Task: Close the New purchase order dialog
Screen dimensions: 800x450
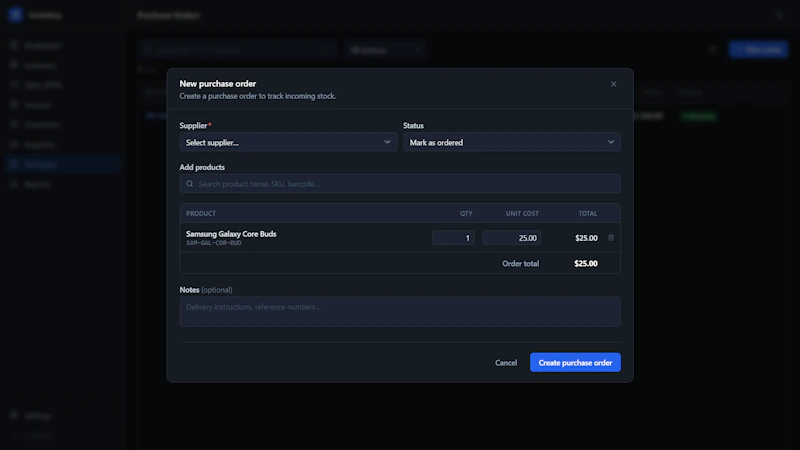Action: [x=613, y=84]
